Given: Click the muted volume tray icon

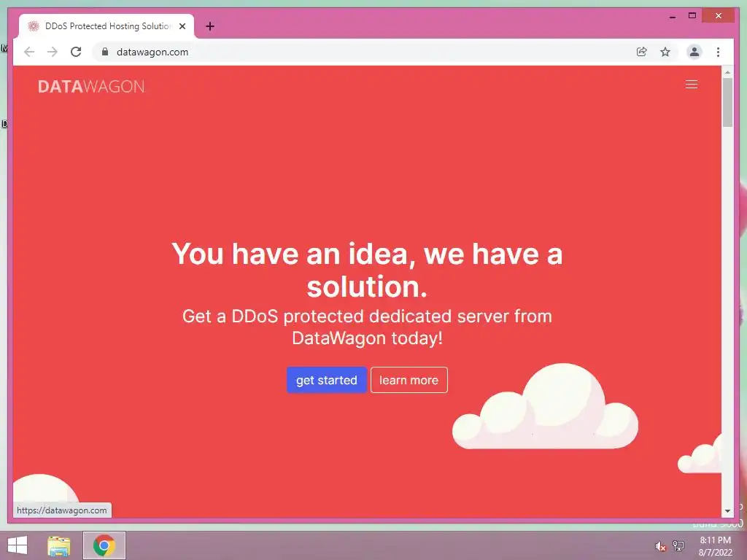Looking at the screenshot, I should [x=660, y=546].
